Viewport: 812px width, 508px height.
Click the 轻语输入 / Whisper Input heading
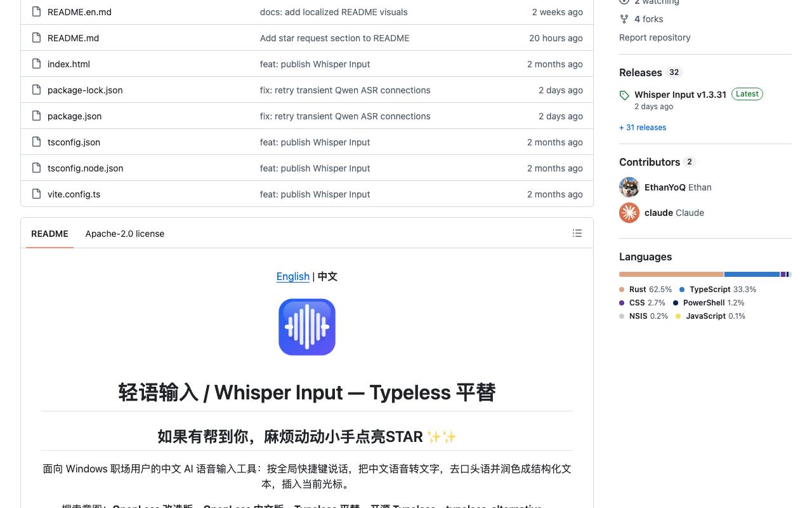[x=307, y=392]
